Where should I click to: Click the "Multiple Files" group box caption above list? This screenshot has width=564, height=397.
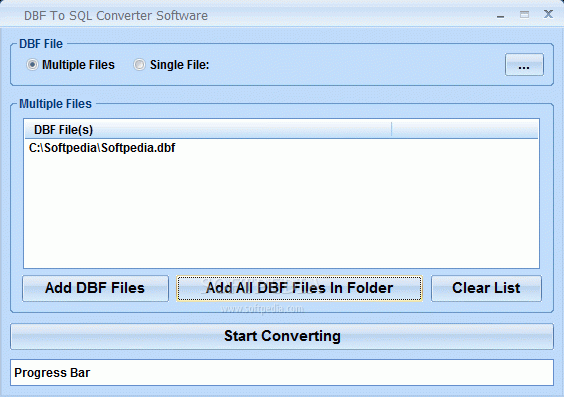(x=55, y=104)
